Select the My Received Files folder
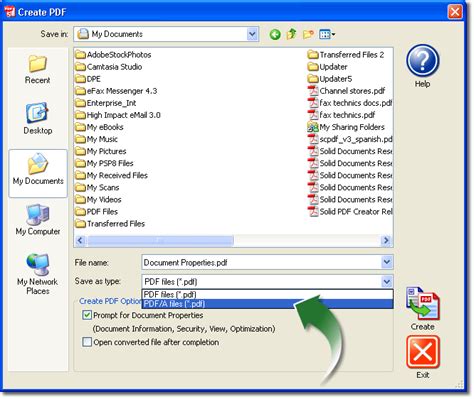Viewport: 474px width, 399px height. [x=111, y=175]
